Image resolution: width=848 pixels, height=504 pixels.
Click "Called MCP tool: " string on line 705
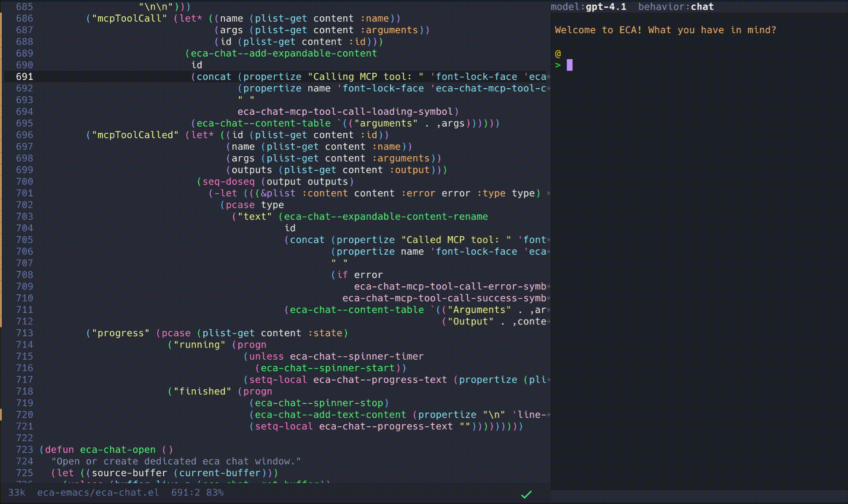pyautogui.click(x=456, y=240)
